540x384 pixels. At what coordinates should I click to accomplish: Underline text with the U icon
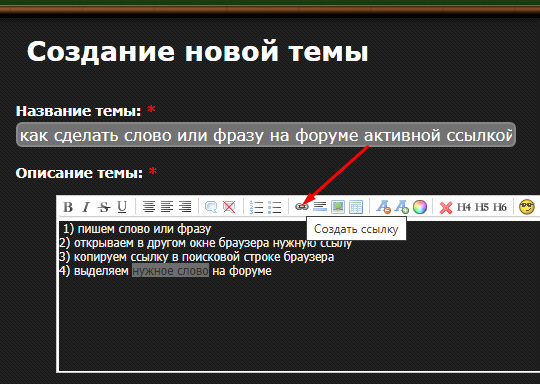click(x=122, y=207)
